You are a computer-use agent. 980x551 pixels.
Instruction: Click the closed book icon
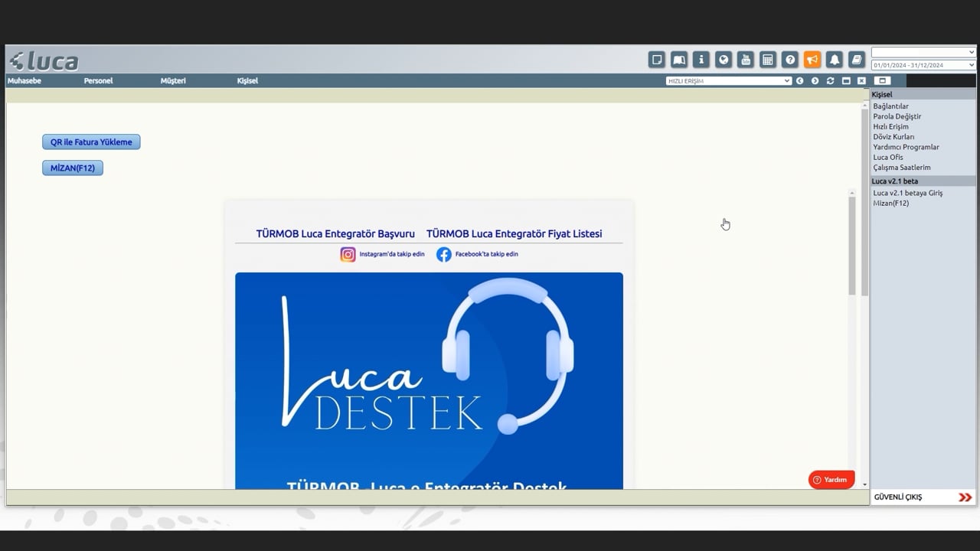pos(857,60)
